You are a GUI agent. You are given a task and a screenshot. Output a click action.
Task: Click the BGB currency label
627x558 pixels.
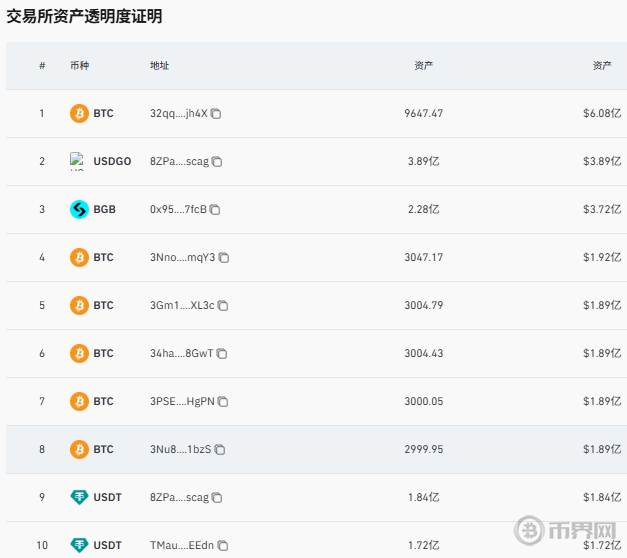(104, 210)
